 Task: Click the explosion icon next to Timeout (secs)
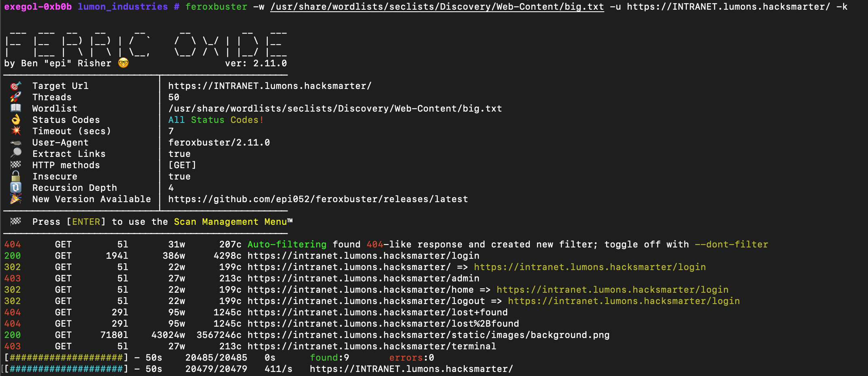coord(16,131)
